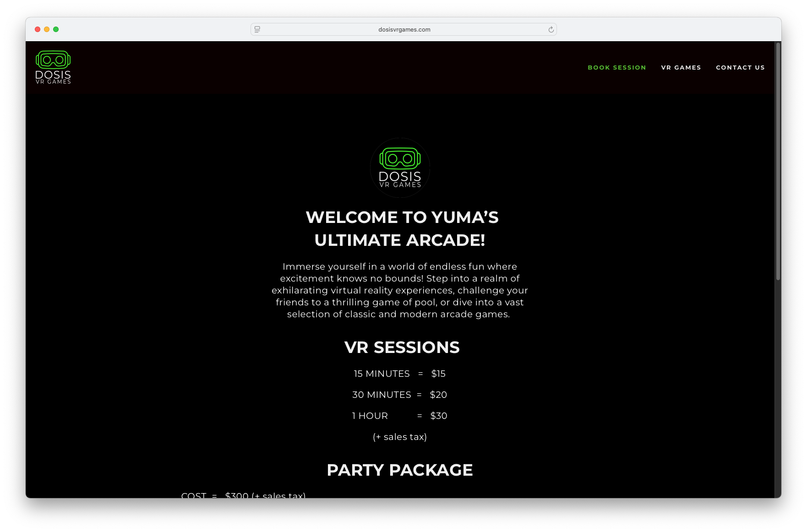Minimize the window using the yellow button
Image resolution: width=807 pixels, height=532 pixels.
coord(47,29)
